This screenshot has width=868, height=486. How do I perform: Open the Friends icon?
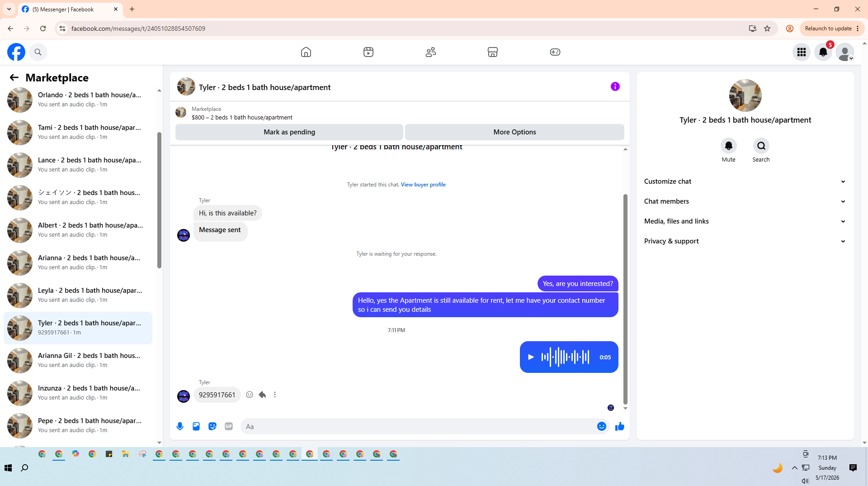431,52
